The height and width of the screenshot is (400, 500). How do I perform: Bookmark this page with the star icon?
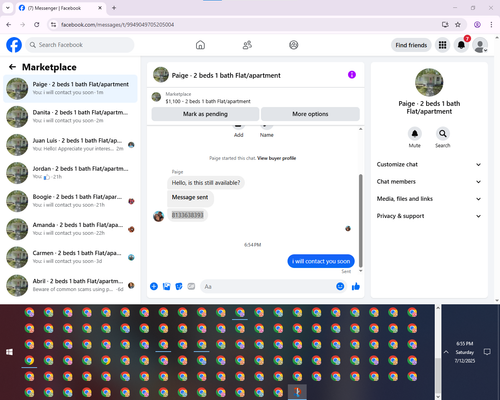tap(458, 25)
